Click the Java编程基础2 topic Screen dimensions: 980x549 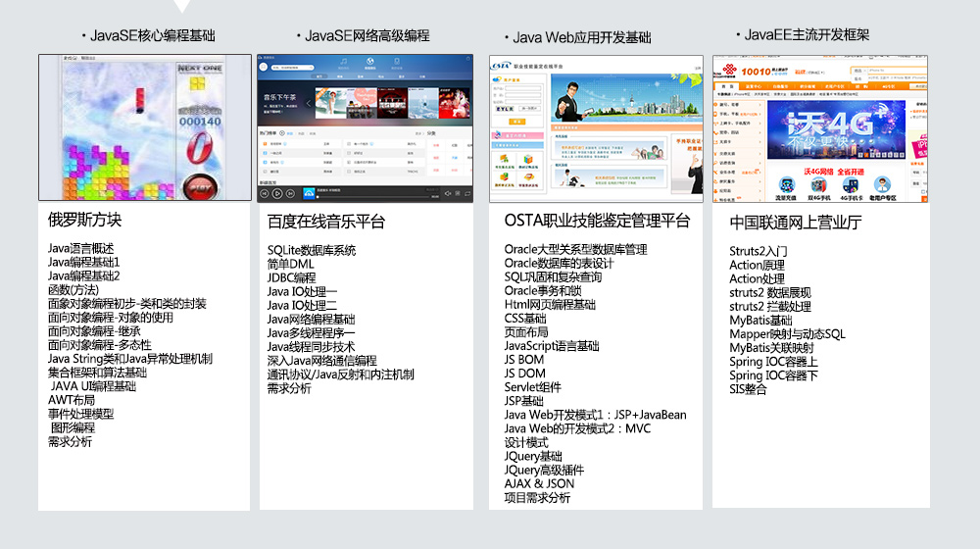click(x=83, y=275)
